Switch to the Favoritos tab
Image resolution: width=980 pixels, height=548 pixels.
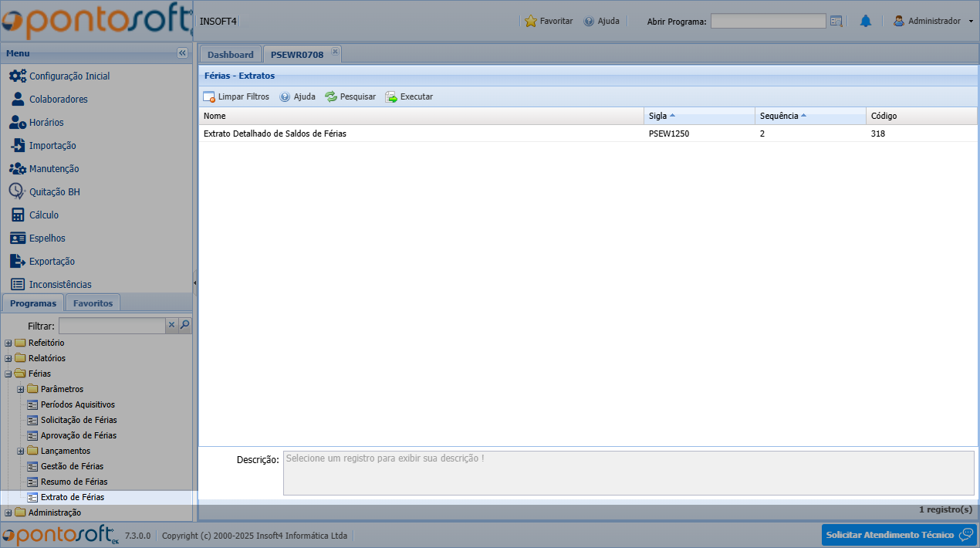tap(93, 303)
